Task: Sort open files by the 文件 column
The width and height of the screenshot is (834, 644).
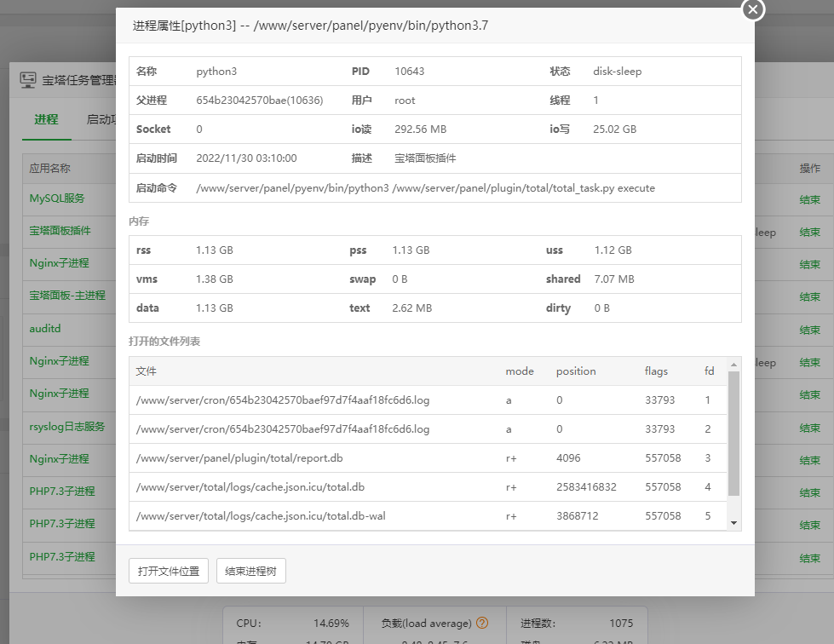Action: pos(145,371)
